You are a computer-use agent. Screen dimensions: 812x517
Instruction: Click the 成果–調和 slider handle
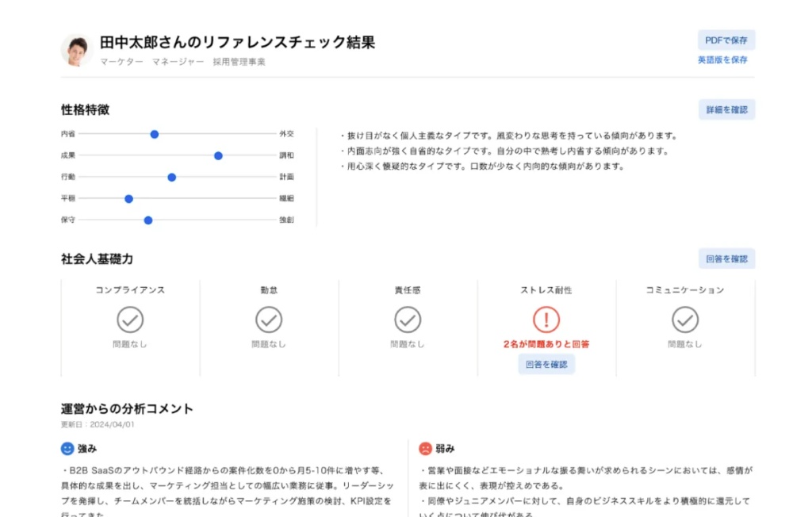click(218, 155)
